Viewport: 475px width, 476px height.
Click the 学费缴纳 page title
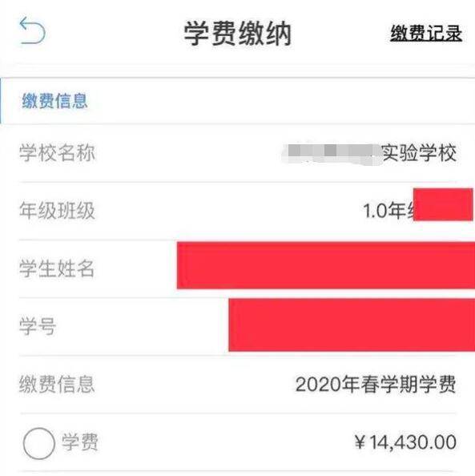(237, 34)
